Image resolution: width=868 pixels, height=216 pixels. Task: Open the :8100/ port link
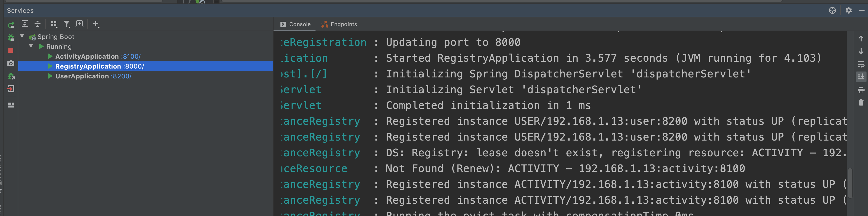pyautogui.click(x=131, y=56)
